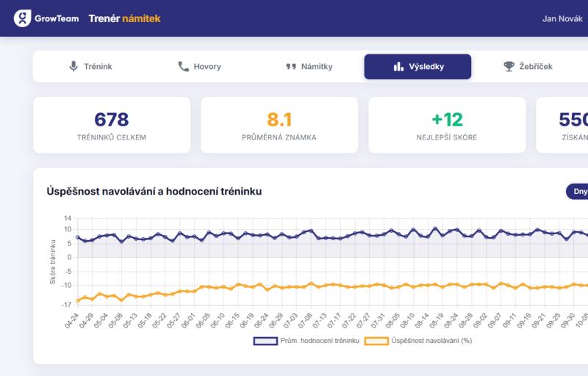Click the 8.1 Průměrná známka card
The width and height of the screenshot is (588, 376).
(279, 125)
